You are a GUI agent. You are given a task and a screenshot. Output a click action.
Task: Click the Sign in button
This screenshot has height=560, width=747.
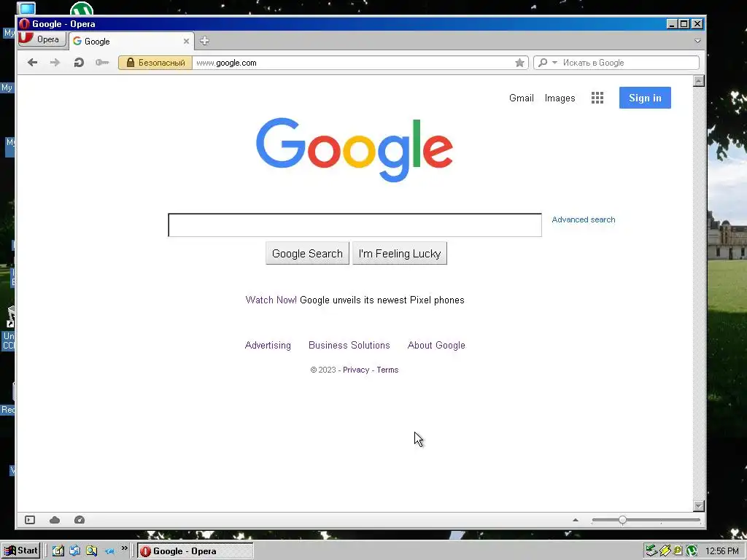pos(645,98)
